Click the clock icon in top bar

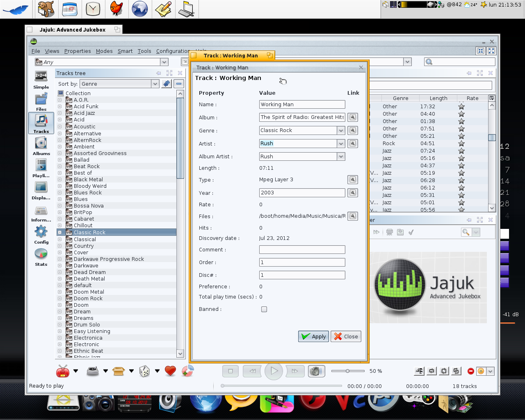93,9
